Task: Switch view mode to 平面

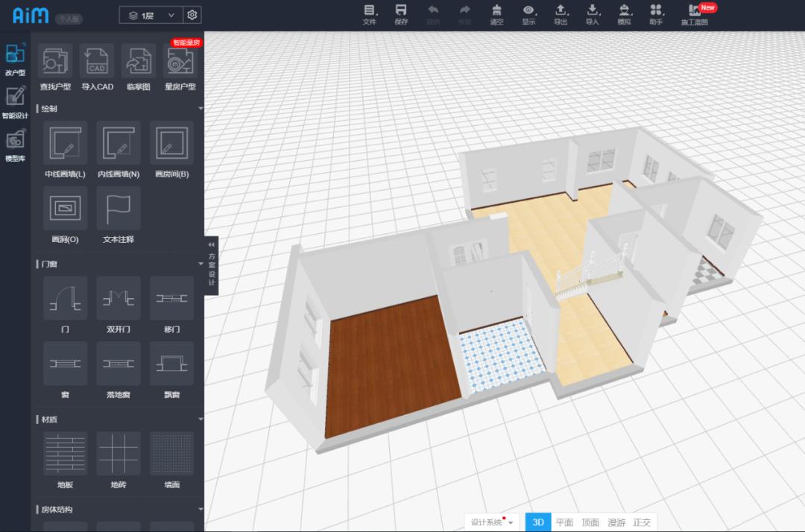Action: [564, 522]
